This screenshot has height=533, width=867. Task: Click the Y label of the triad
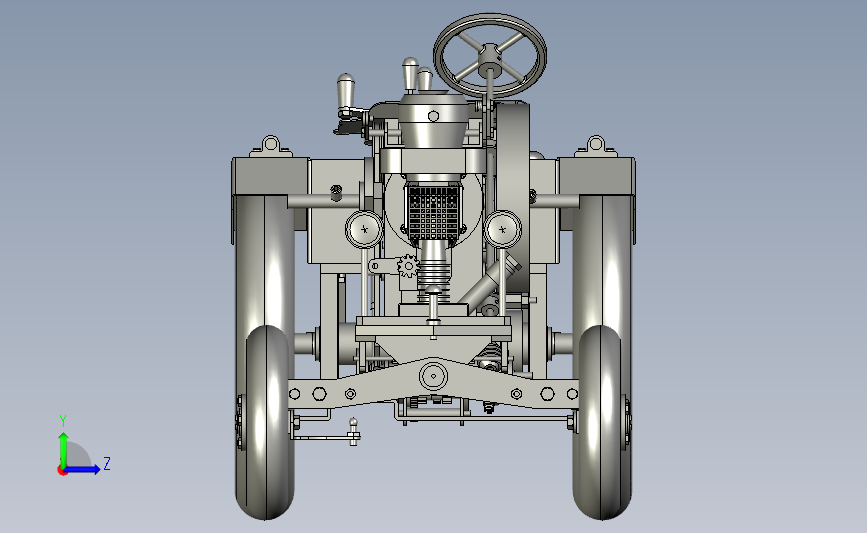coord(63,421)
